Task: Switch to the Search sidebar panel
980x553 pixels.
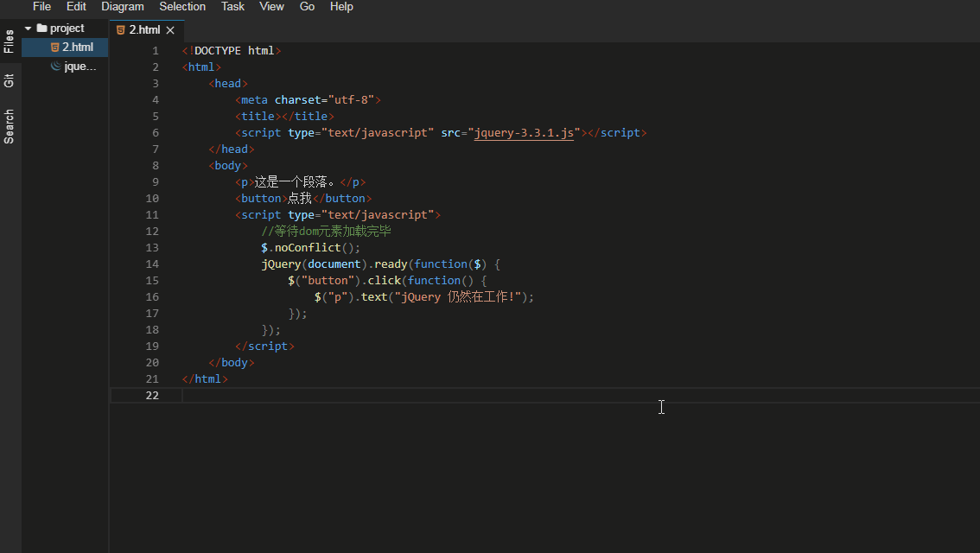Action: coord(9,126)
